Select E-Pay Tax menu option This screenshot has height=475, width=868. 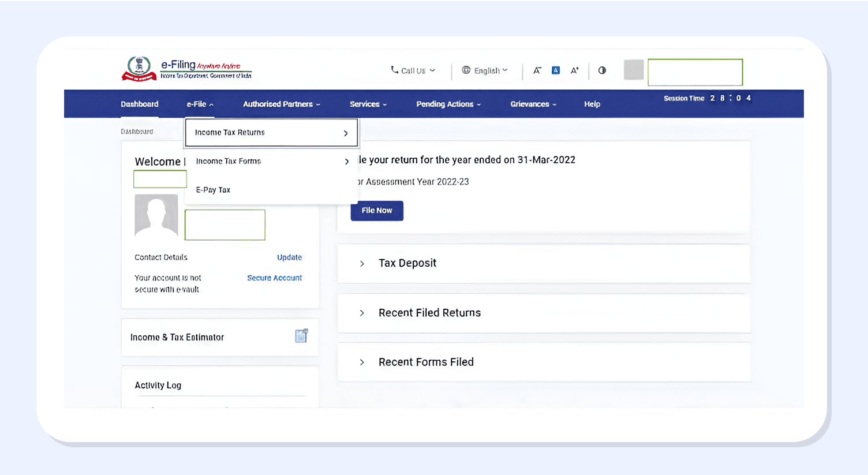[x=213, y=190]
